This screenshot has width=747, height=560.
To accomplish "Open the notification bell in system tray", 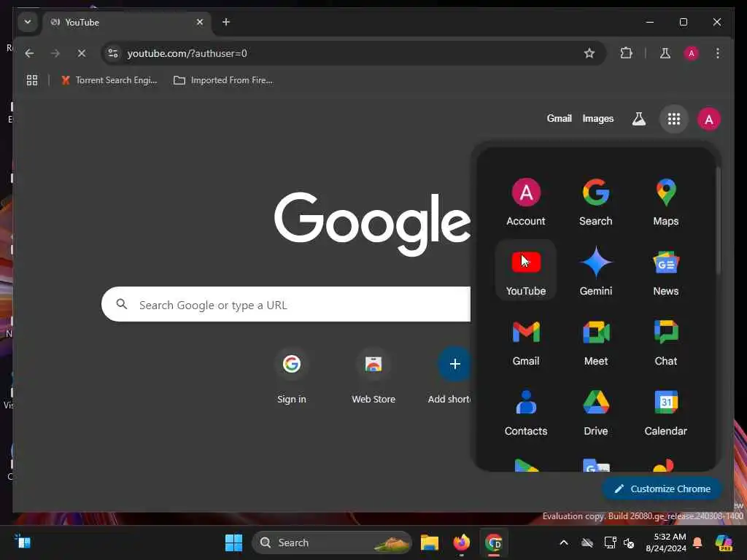I will pos(697,542).
